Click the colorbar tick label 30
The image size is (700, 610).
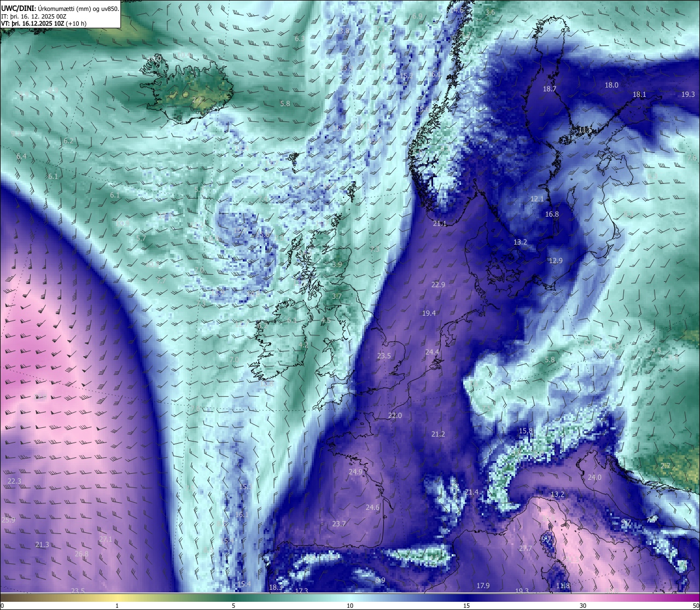tap(583, 606)
